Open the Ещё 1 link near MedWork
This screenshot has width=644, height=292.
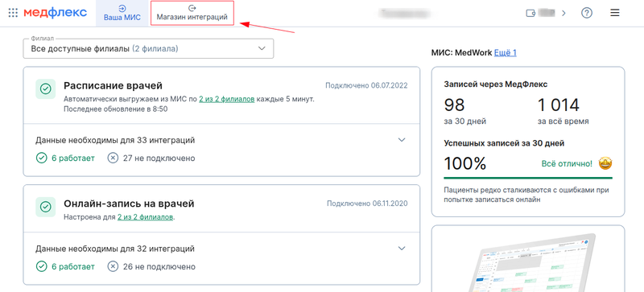tap(506, 52)
